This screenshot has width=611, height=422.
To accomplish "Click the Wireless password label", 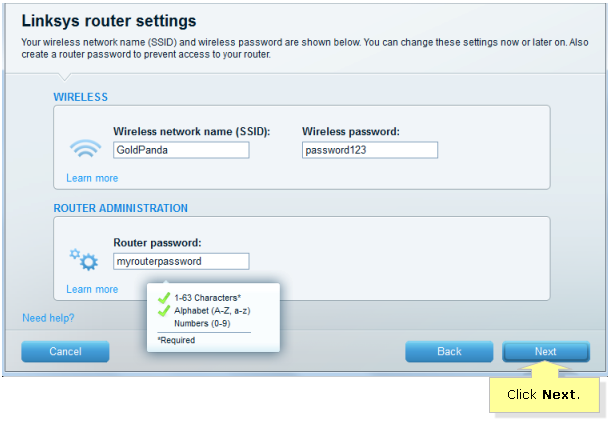I will (x=351, y=131).
